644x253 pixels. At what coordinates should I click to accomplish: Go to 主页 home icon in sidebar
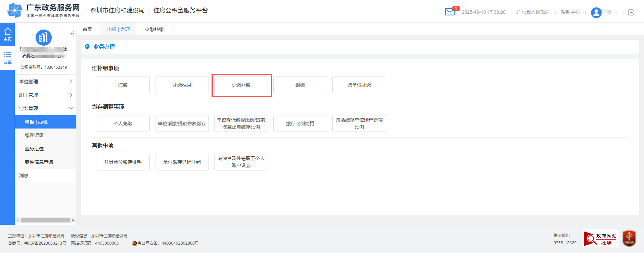[7, 35]
